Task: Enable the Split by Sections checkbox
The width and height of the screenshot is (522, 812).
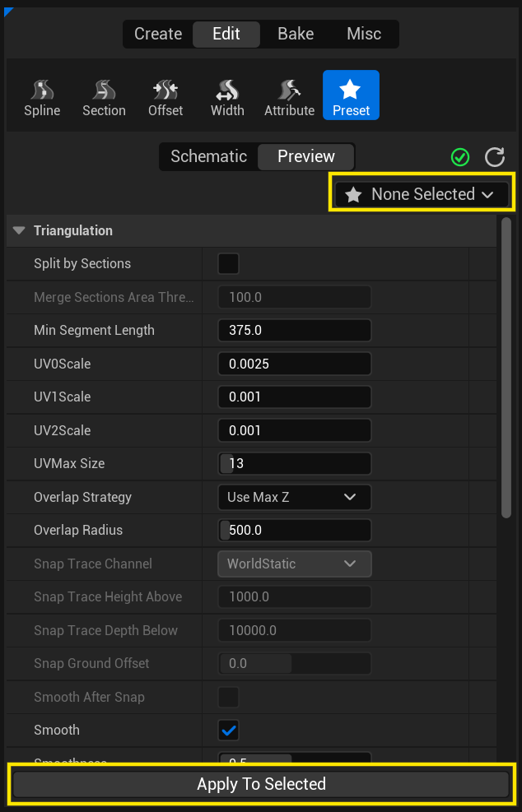Action: pos(228,263)
